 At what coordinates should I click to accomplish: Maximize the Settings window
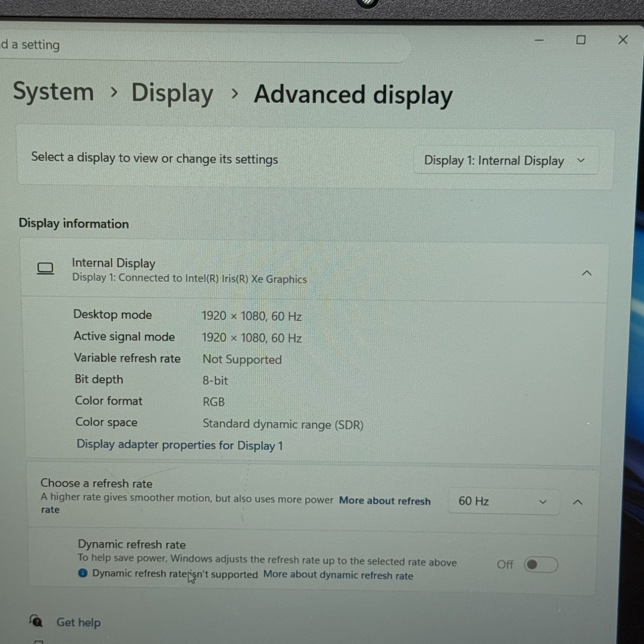click(x=581, y=40)
